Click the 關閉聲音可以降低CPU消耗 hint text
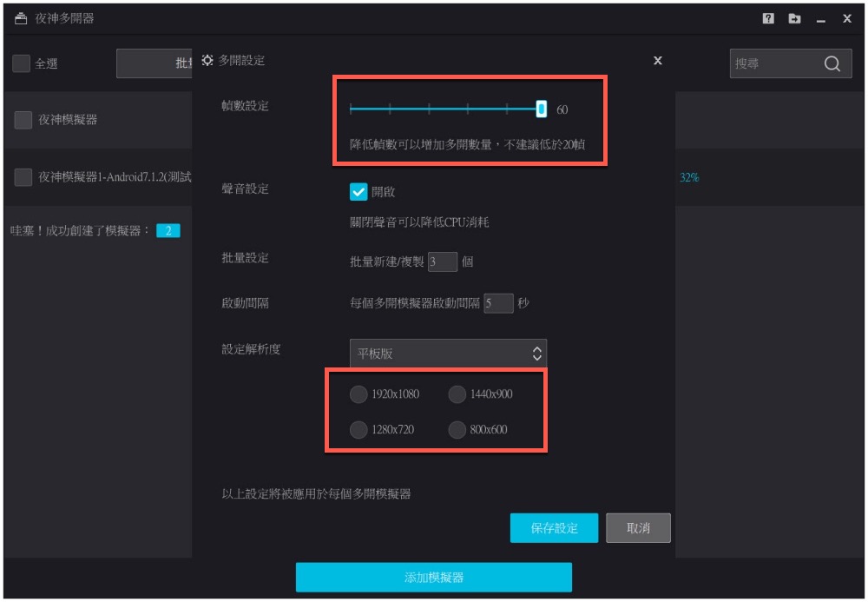 pos(419,222)
